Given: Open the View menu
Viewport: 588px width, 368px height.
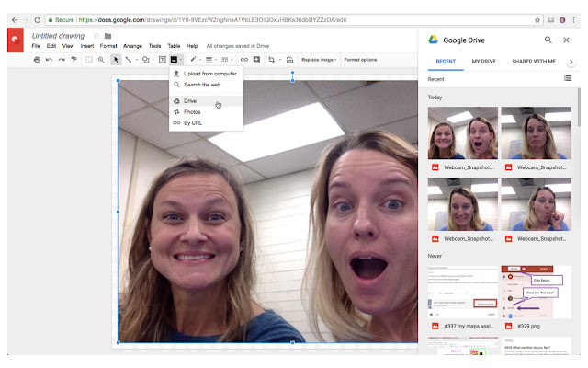Looking at the screenshot, I should (68, 46).
